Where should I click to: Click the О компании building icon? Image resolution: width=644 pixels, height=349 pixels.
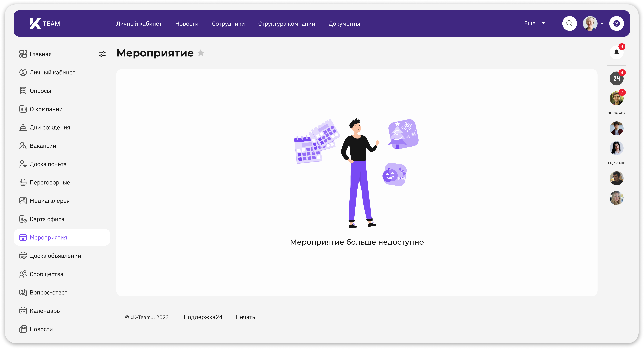click(23, 109)
